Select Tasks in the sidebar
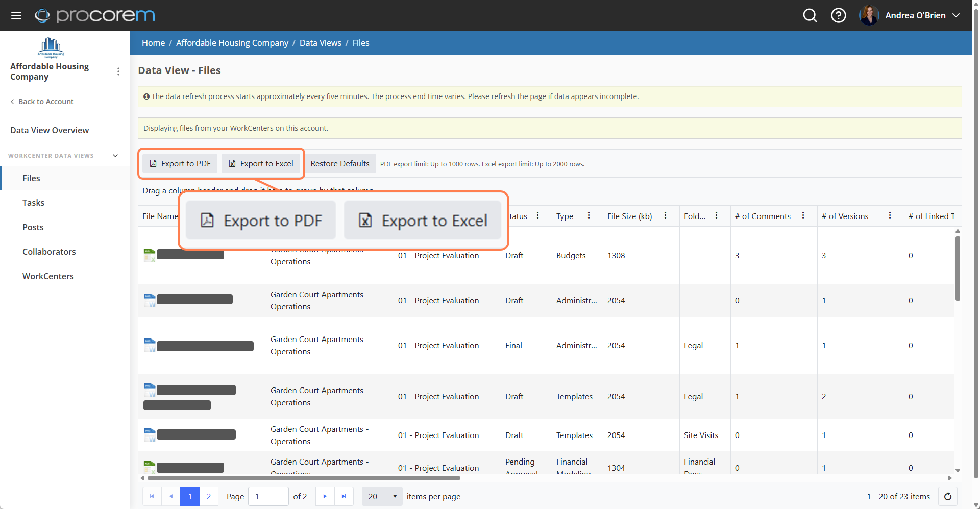This screenshot has width=980, height=509. 66,203
